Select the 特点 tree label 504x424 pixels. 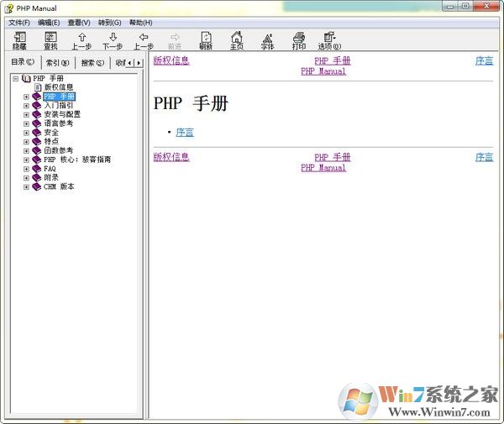coord(51,141)
